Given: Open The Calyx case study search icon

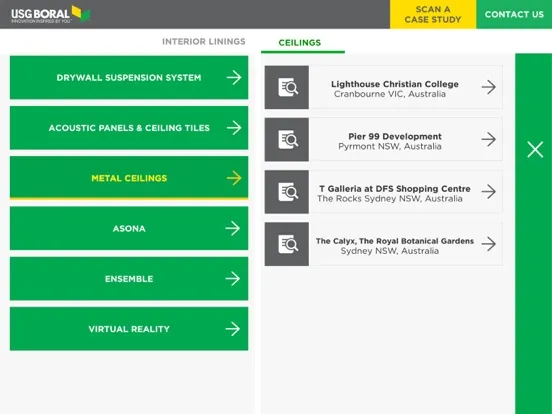Looking at the screenshot, I should pyautogui.click(x=287, y=244).
